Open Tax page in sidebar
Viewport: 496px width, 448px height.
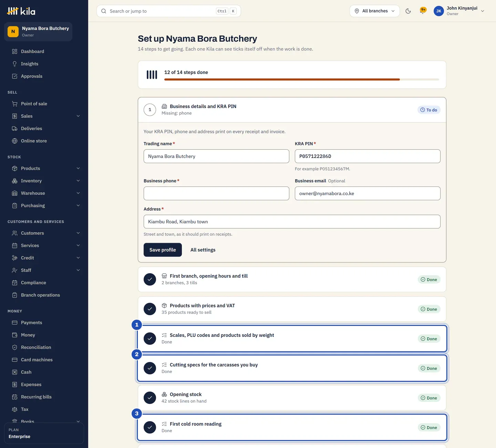44,409
